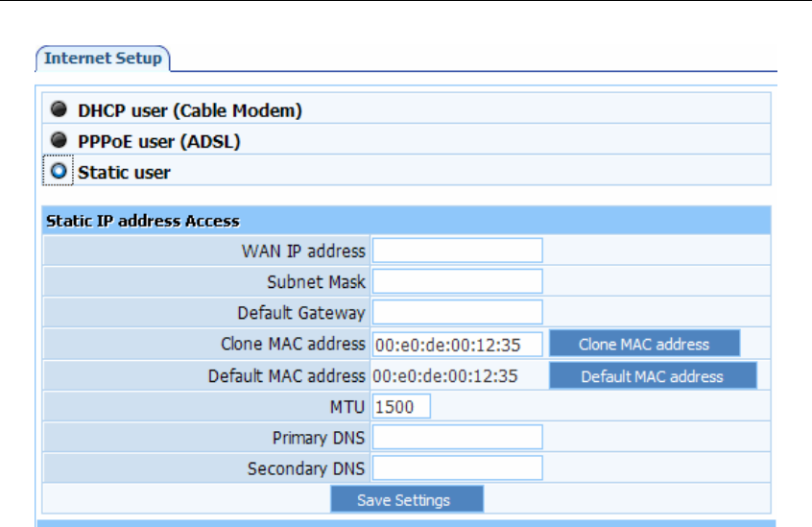Click the Secondary DNS input box

(x=457, y=469)
